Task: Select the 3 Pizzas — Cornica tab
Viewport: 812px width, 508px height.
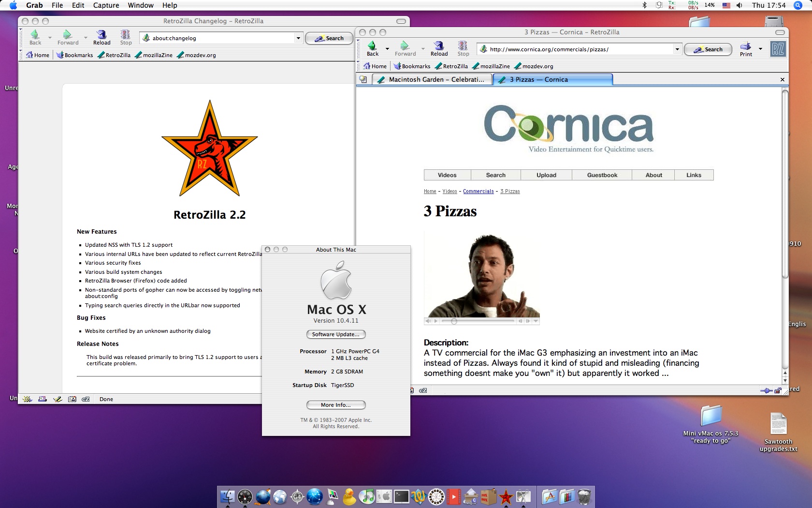Action: tap(552, 79)
